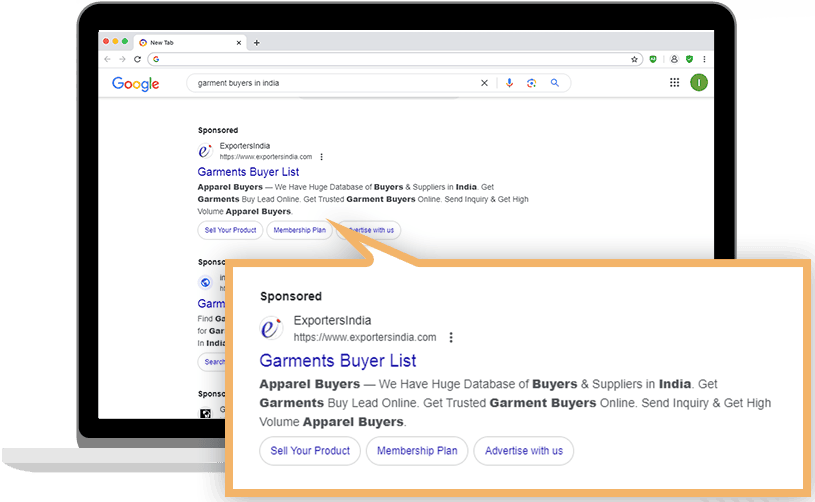Open Garments Buyer List link in laptop
815x502 pixels.
248,172
